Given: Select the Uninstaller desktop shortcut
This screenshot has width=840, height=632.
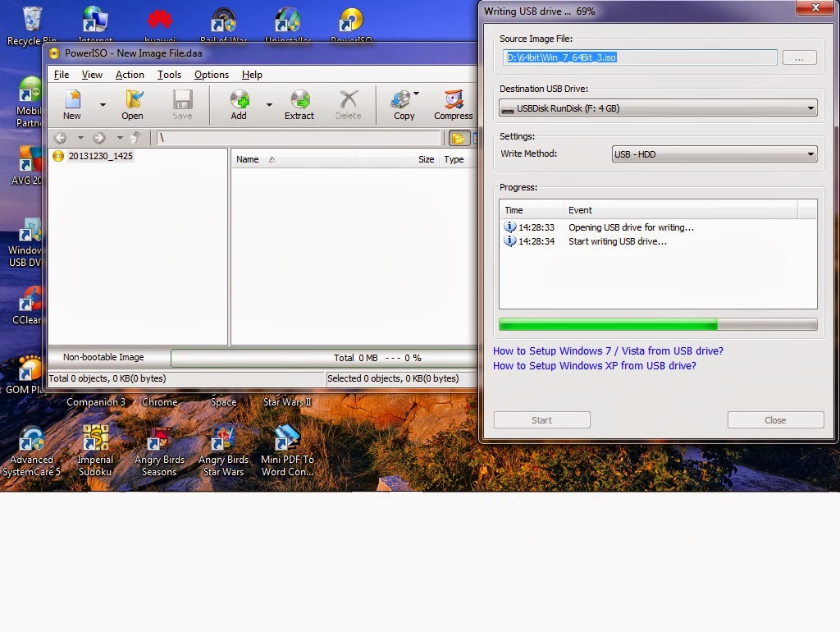Looking at the screenshot, I should point(288,25).
